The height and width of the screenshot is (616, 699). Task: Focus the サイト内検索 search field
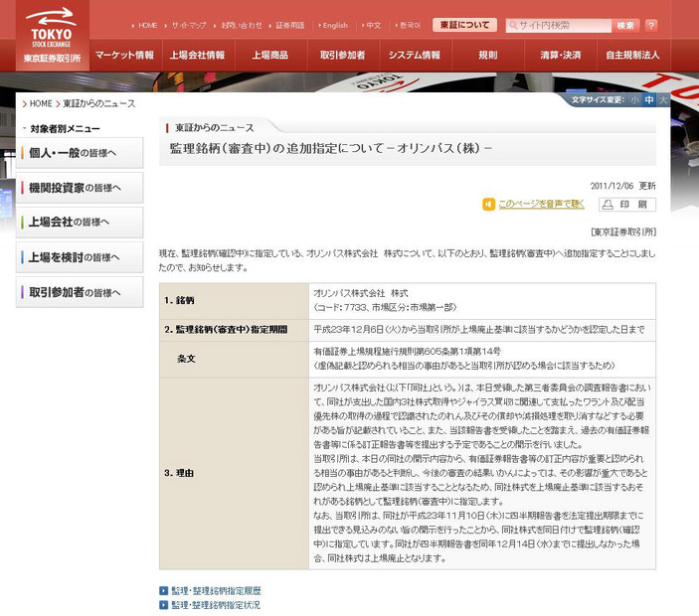point(559,26)
